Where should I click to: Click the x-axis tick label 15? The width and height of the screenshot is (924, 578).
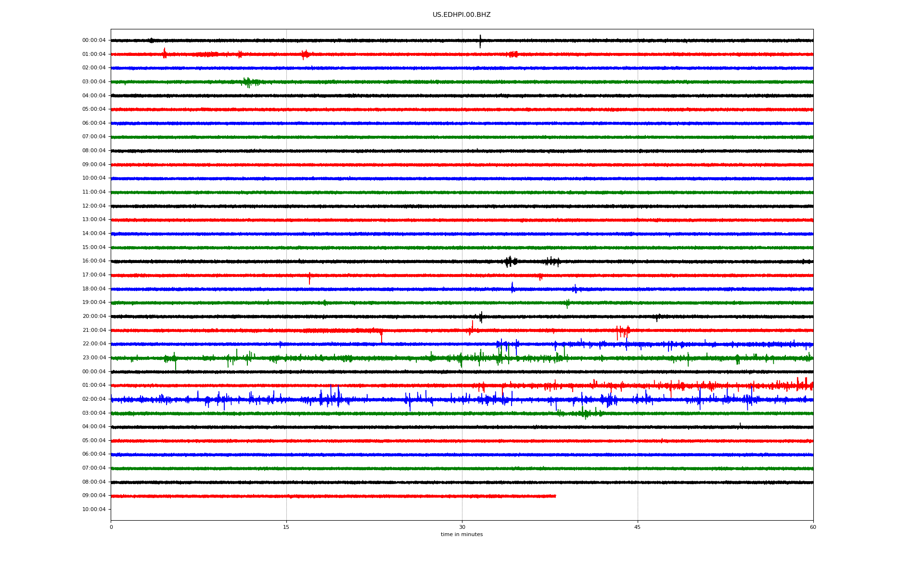point(286,527)
